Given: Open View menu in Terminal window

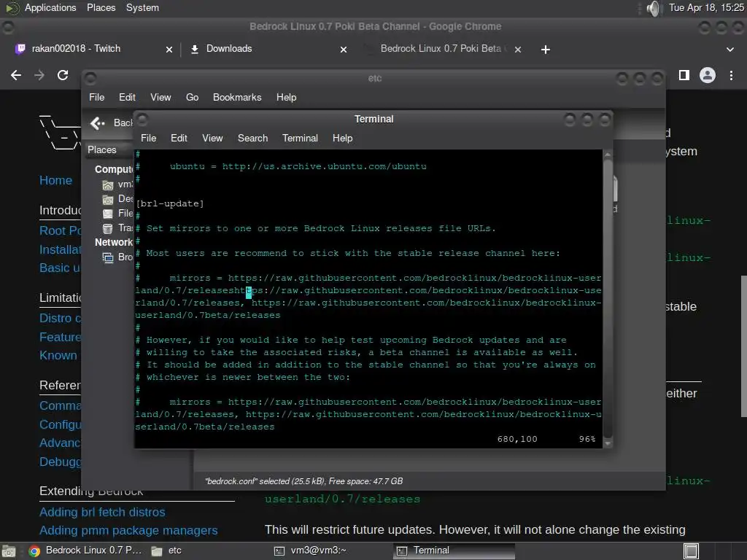Looking at the screenshot, I should [x=212, y=138].
